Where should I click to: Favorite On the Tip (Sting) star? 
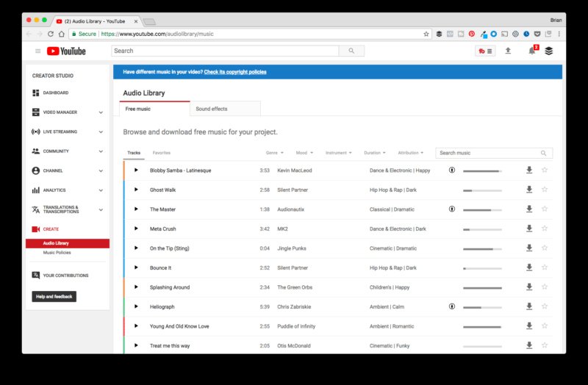pyautogui.click(x=545, y=248)
